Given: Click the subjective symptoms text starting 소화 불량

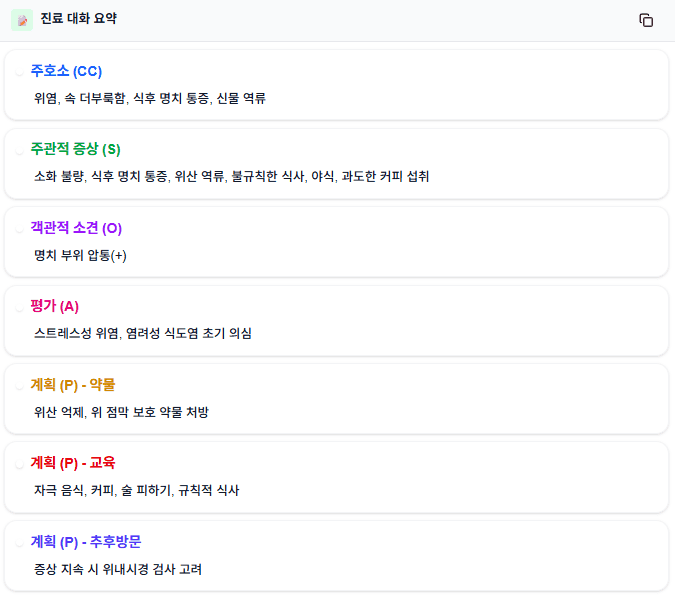Looking at the screenshot, I should click(x=231, y=176).
